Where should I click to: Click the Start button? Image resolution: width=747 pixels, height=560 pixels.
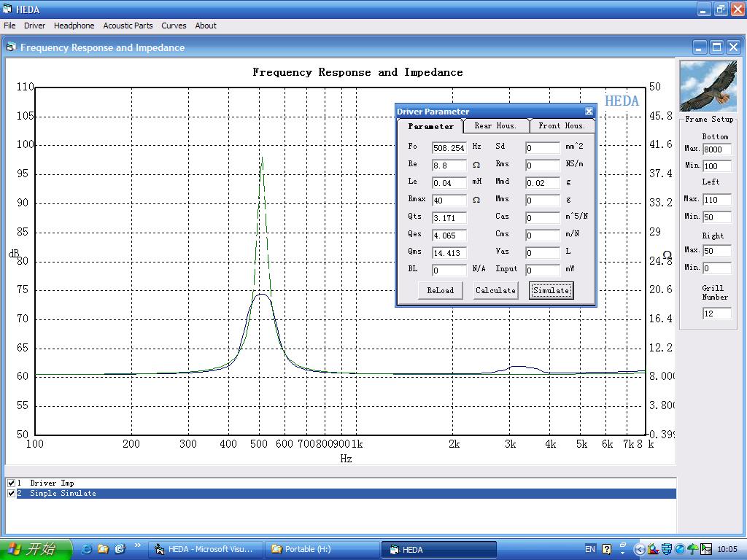click(x=35, y=549)
